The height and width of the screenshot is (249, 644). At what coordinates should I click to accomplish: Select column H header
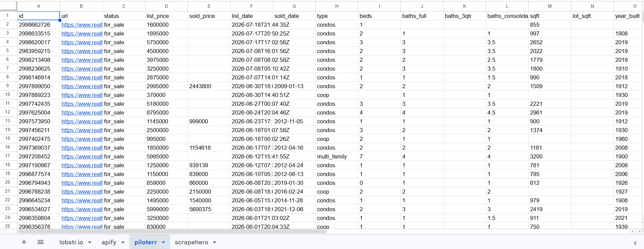pyautogui.click(x=337, y=6)
